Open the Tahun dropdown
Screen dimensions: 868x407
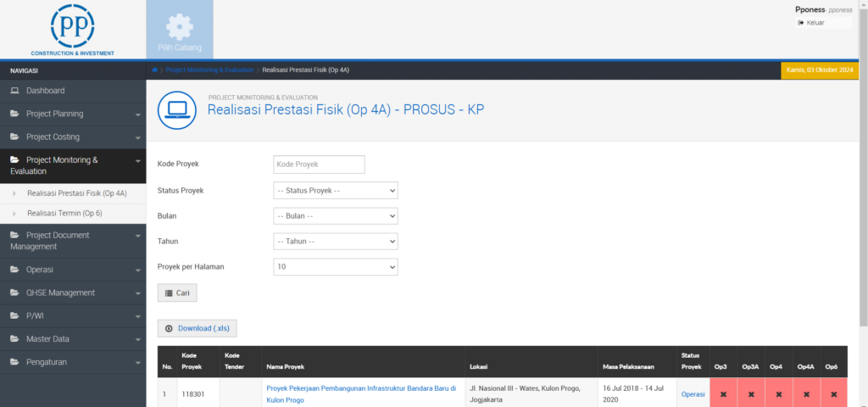point(336,242)
